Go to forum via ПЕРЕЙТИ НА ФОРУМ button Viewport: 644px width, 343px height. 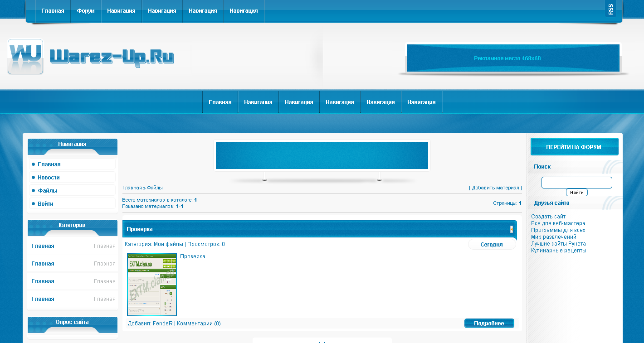574,147
